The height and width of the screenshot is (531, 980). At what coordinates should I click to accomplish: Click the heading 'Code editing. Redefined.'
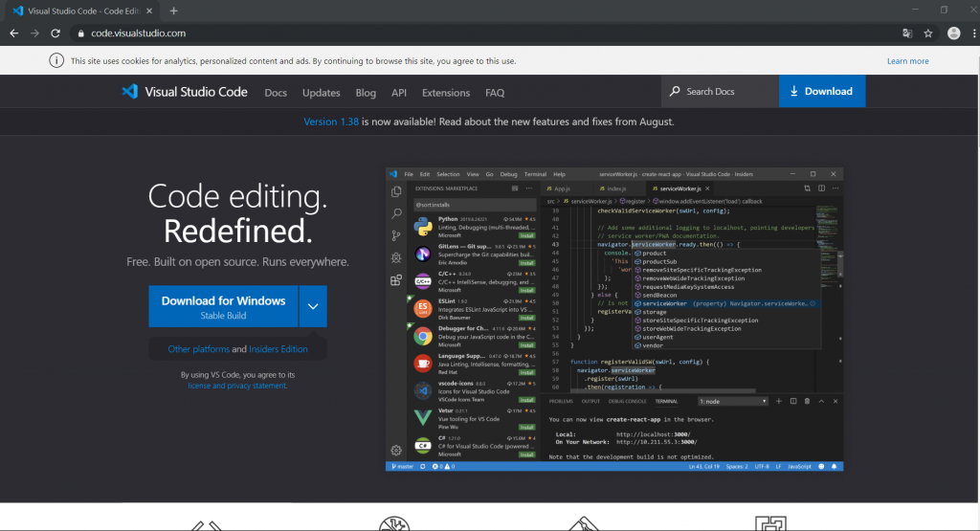[x=237, y=213]
